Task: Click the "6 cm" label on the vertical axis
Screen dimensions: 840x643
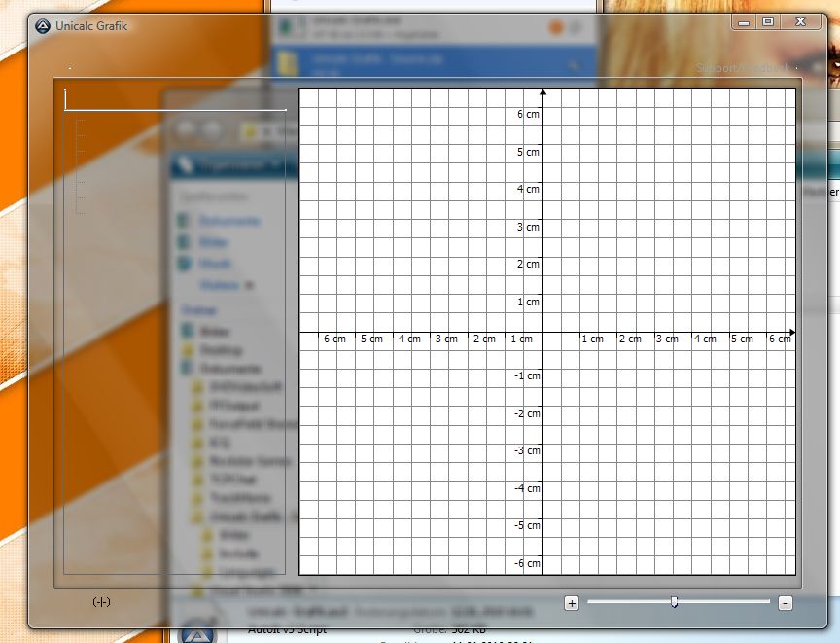Action: [529, 114]
